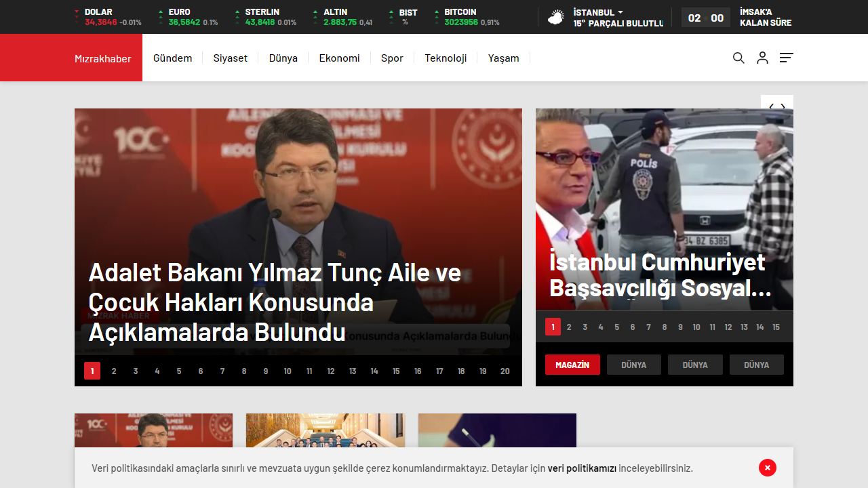Viewport: 868px width, 488px height.
Task: Select slide 5 in main slider
Action: tap(179, 371)
